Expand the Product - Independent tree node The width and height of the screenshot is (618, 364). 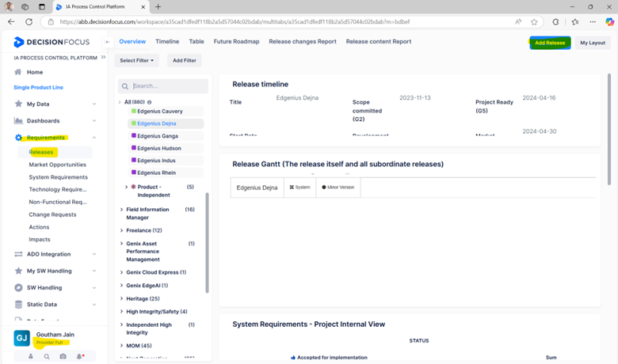coord(126,187)
